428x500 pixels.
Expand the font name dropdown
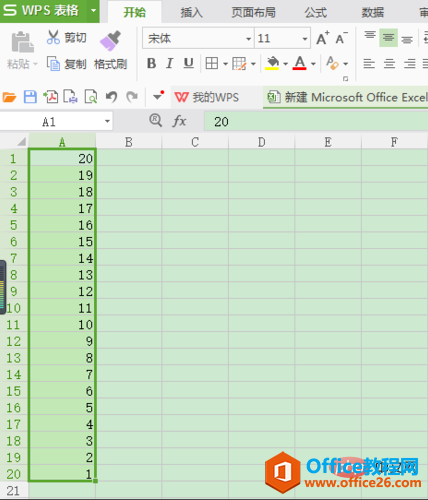pyautogui.click(x=248, y=39)
